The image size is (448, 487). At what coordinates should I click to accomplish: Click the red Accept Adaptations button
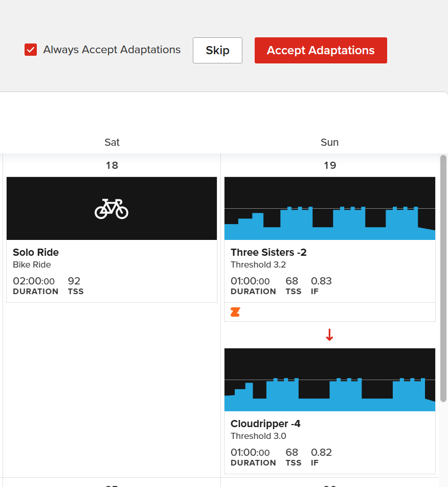coord(321,50)
